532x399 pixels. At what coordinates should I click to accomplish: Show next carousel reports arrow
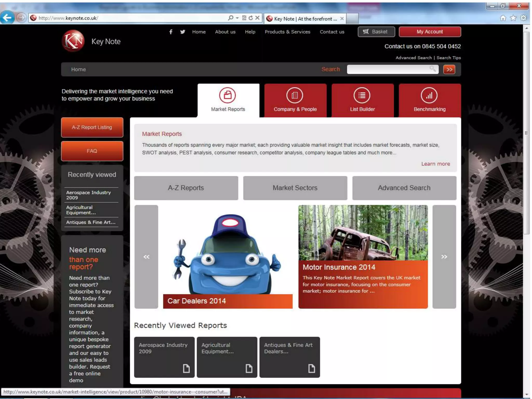click(444, 257)
